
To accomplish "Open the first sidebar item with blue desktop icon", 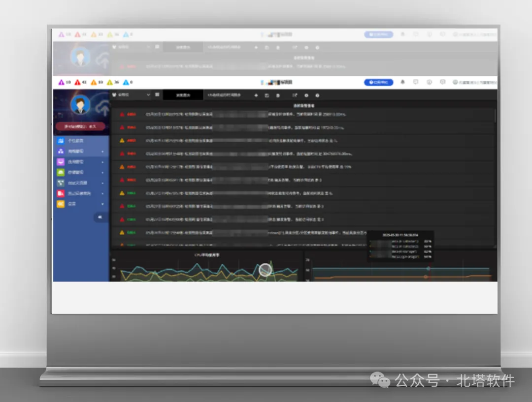I will [81, 141].
